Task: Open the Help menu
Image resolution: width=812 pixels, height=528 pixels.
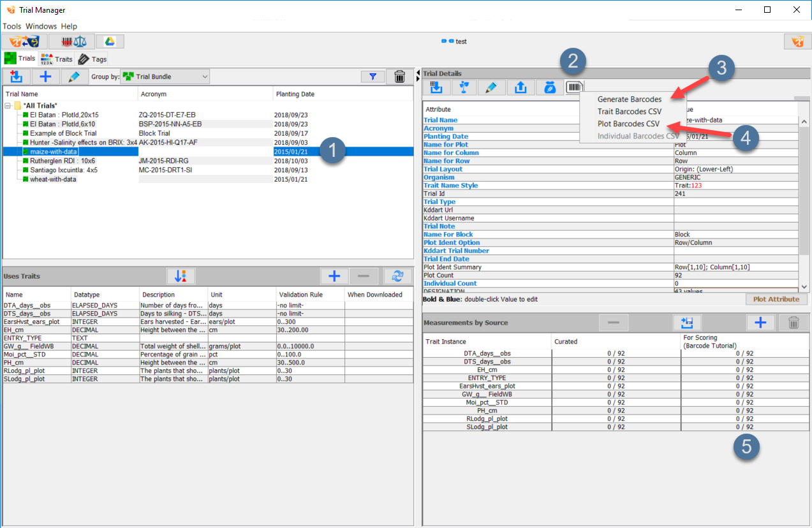Action: (x=69, y=26)
